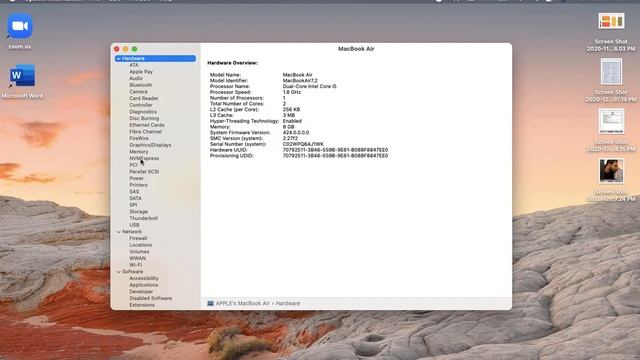
Task: Open Accessibility under Software
Action: point(144,278)
